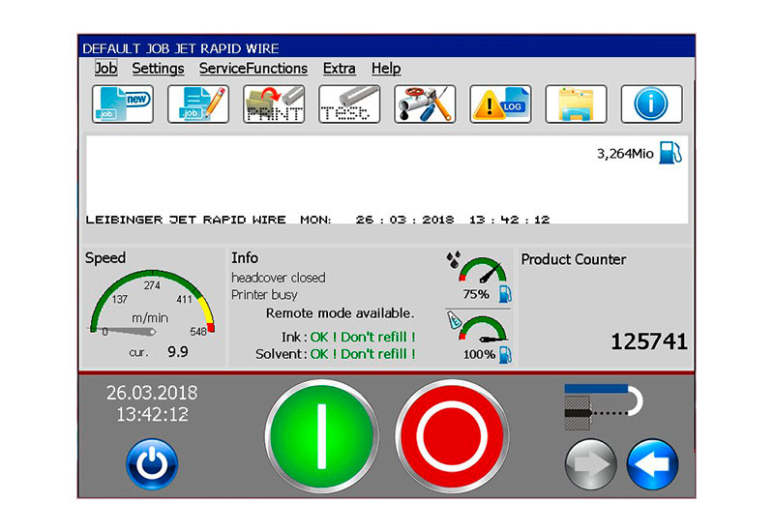
Task: Open the blue info icon
Action: tap(651, 104)
